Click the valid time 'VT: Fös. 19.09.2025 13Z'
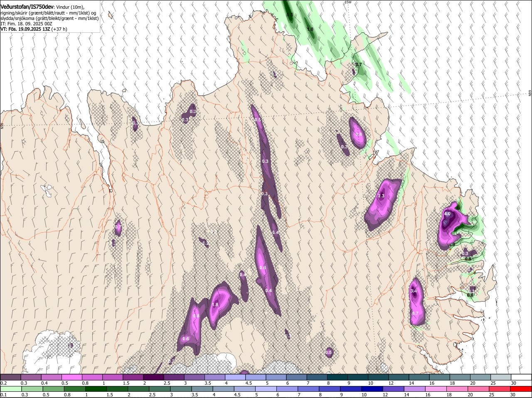The image size is (532, 398). pos(25,29)
